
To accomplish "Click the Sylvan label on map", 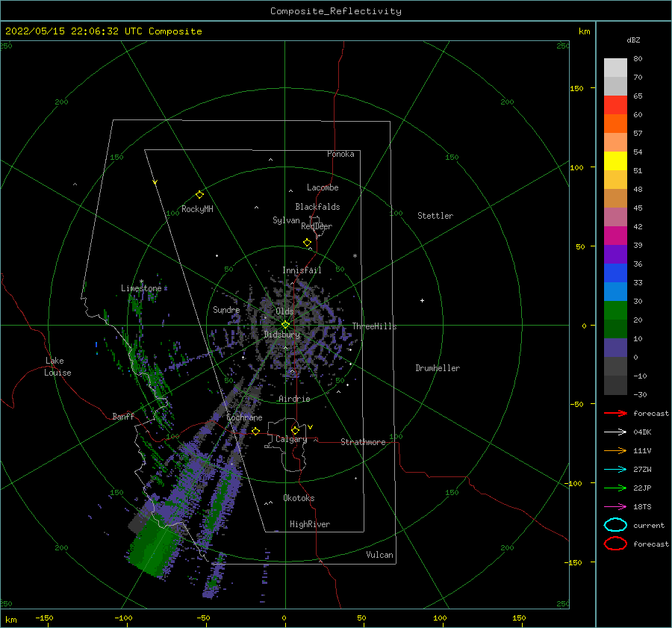I will point(286,220).
